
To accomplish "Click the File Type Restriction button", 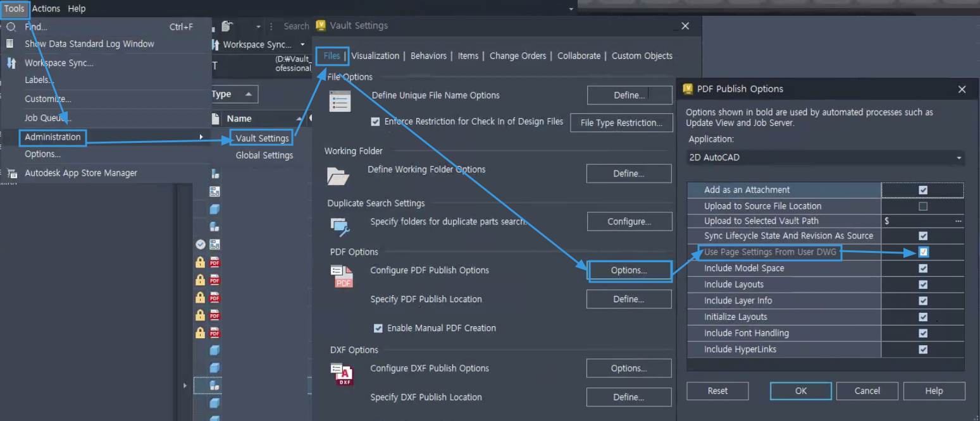I will [x=621, y=123].
